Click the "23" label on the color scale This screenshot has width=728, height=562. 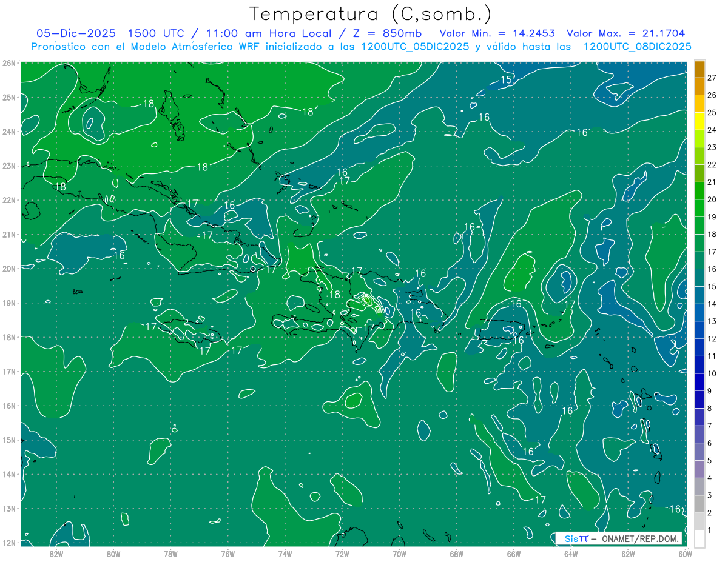tap(712, 147)
